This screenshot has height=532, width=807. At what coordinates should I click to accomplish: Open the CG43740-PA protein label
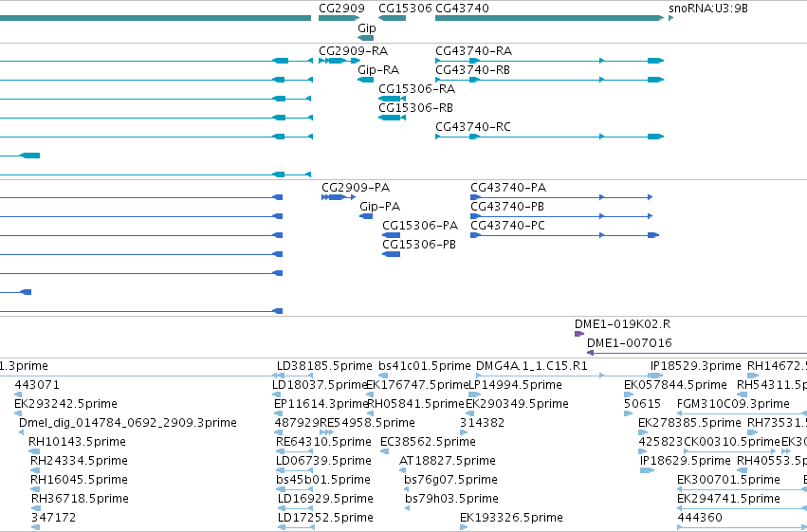(508, 188)
